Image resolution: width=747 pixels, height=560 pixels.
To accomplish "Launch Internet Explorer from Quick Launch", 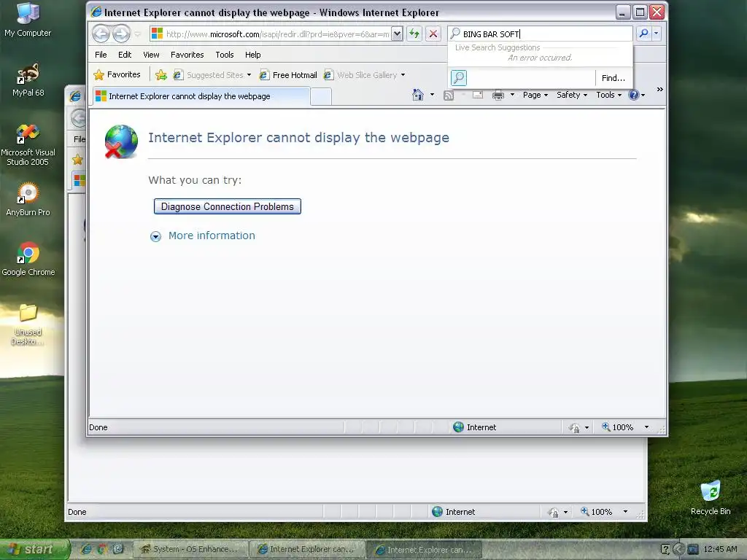I will (86, 549).
